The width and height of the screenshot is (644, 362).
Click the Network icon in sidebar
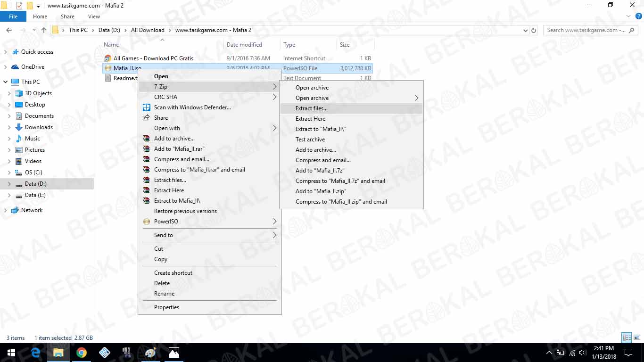point(15,210)
